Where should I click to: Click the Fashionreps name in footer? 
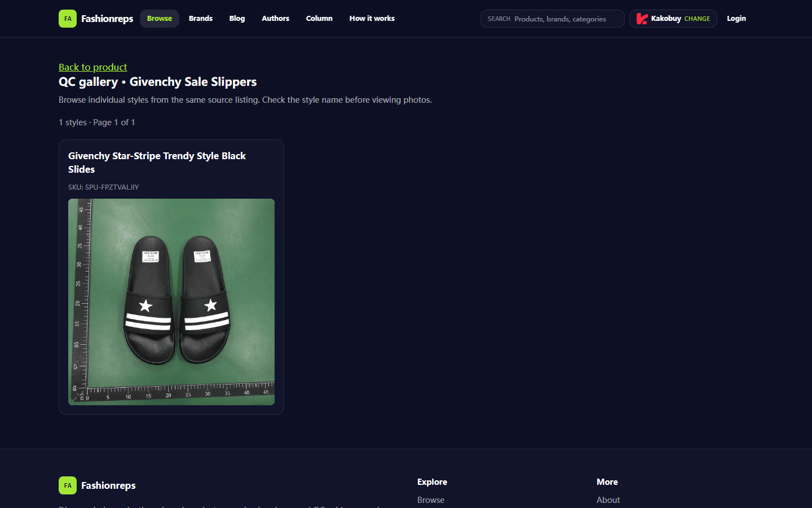tap(108, 485)
